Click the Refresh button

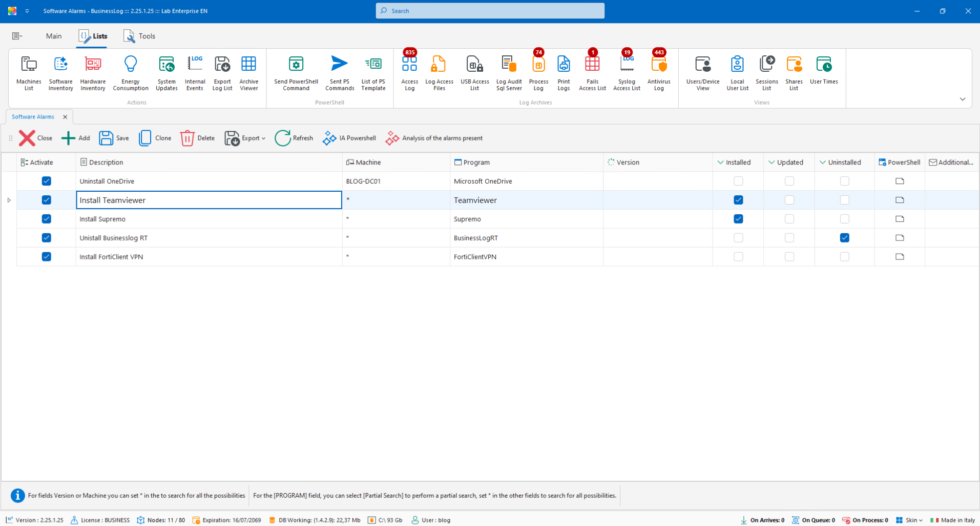(294, 138)
